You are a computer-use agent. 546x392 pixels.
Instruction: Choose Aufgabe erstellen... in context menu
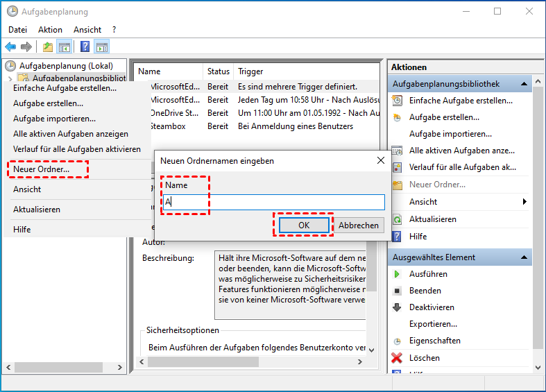click(48, 103)
